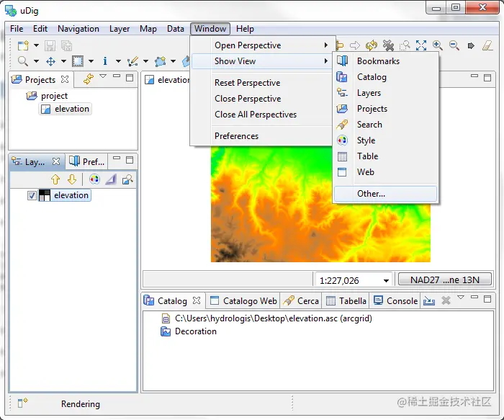Open the selection tool dropdown arrow

91,61
